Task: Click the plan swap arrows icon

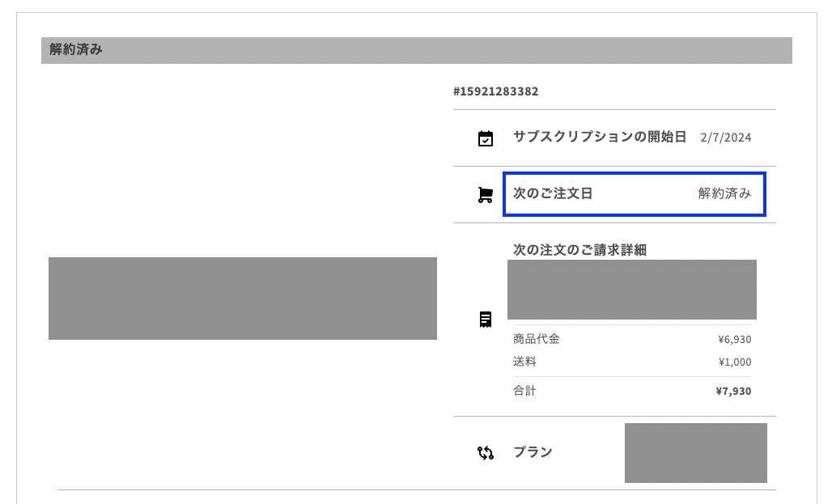Action: pos(486,453)
